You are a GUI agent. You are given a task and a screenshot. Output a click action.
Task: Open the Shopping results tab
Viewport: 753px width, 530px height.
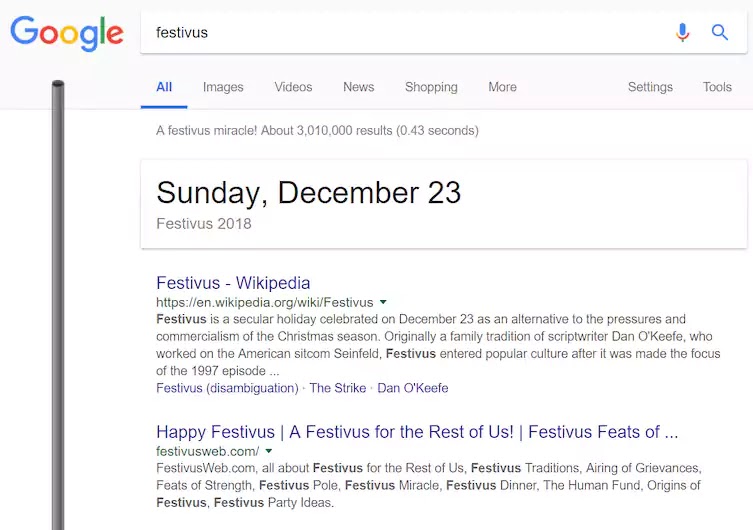coord(431,87)
